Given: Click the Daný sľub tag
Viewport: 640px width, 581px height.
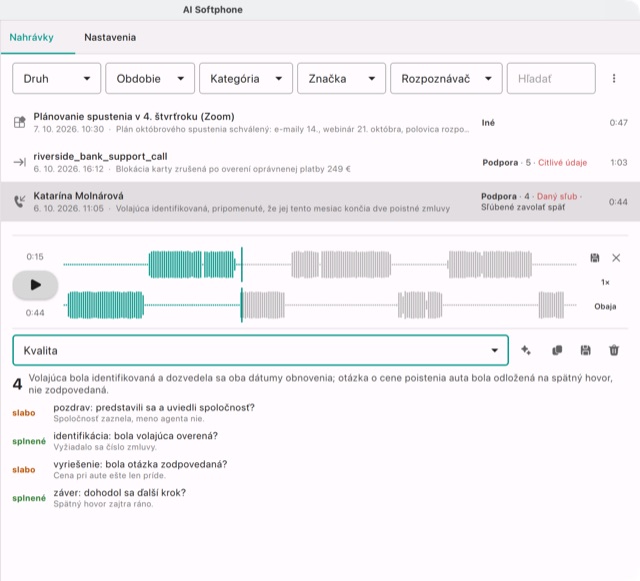Looking at the screenshot, I should point(557,196).
